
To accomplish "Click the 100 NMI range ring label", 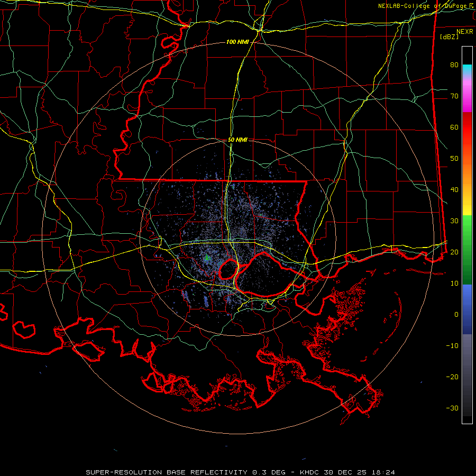I will [x=237, y=42].
